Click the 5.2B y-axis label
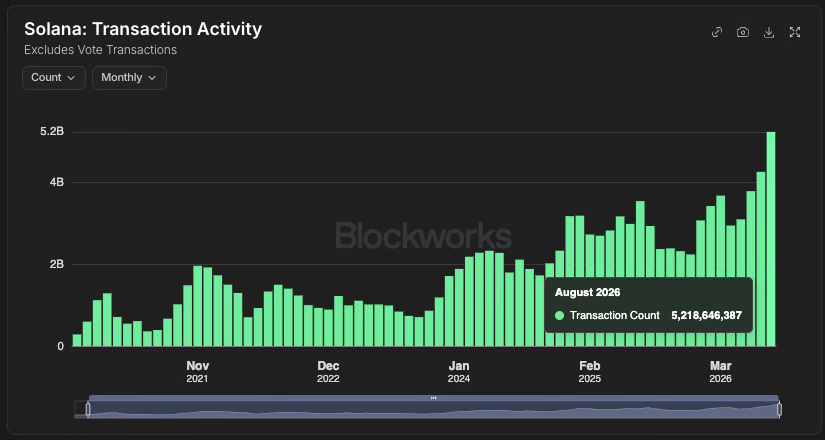Image resolution: width=825 pixels, height=440 pixels. tap(52, 132)
